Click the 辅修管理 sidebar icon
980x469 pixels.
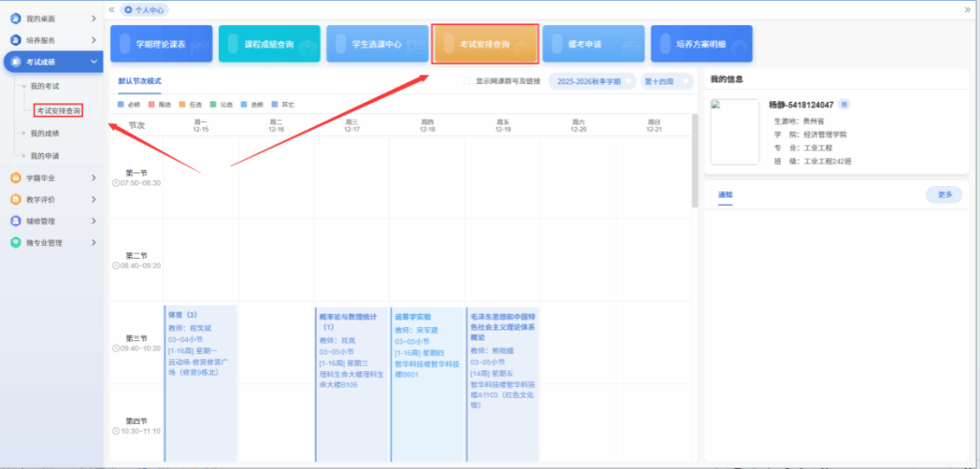pyautogui.click(x=15, y=221)
